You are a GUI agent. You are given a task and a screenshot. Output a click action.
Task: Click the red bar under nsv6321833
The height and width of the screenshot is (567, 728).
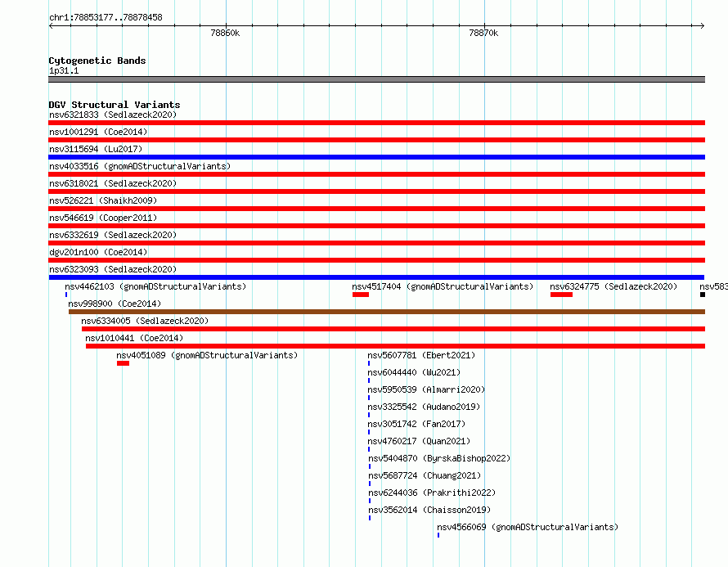point(376,123)
